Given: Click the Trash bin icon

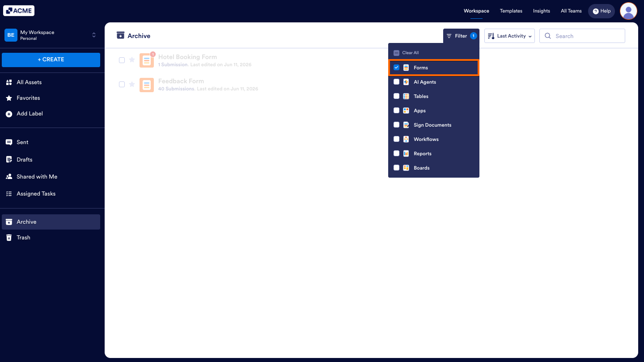Looking at the screenshot, I should click(x=9, y=238).
